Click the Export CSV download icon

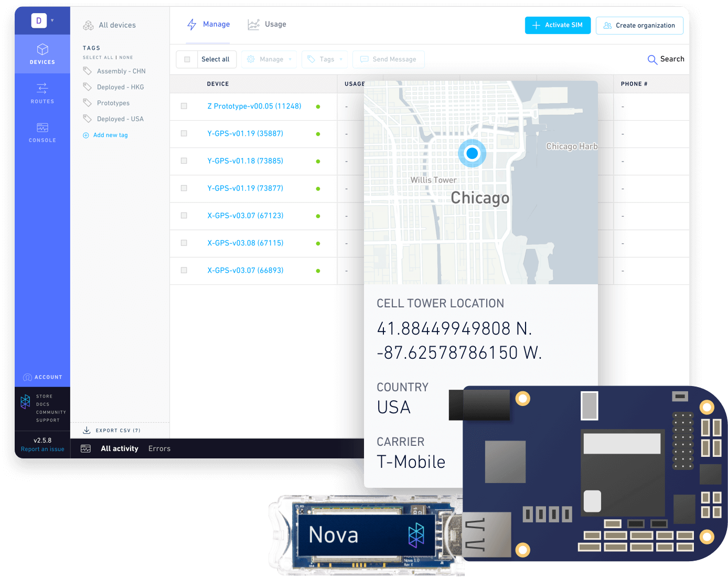pos(87,430)
